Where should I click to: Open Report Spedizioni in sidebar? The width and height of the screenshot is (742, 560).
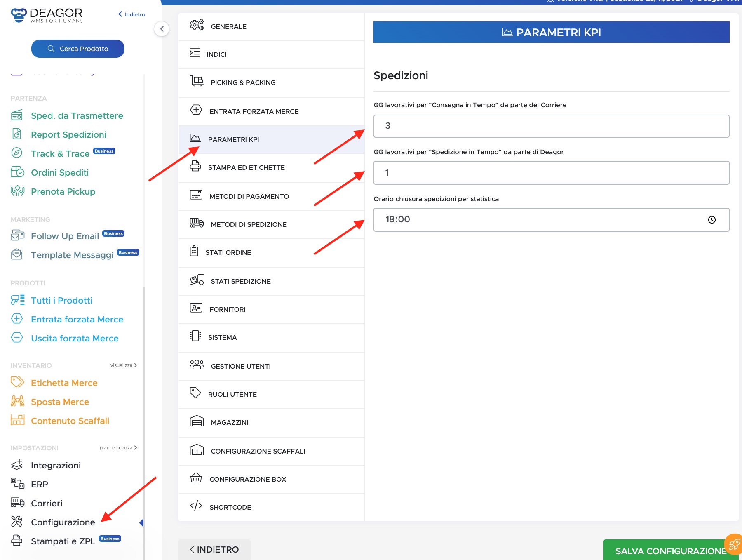[x=68, y=135]
